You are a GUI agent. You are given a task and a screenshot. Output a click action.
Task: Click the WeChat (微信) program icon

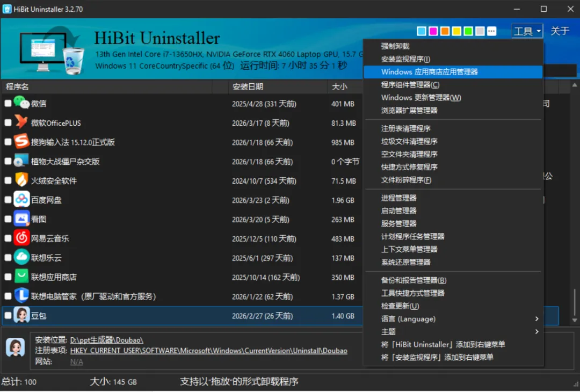click(x=21, y=103)
